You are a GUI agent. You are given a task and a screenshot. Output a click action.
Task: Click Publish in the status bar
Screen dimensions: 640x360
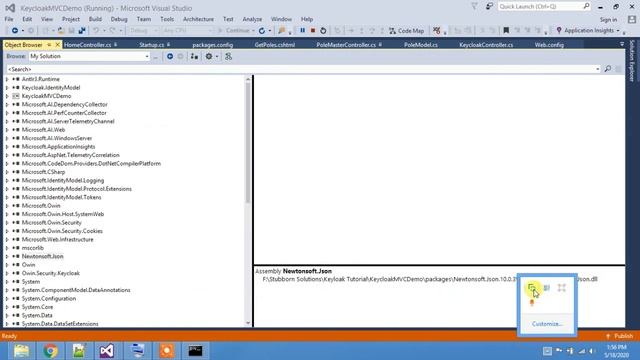tap(620, 336)
